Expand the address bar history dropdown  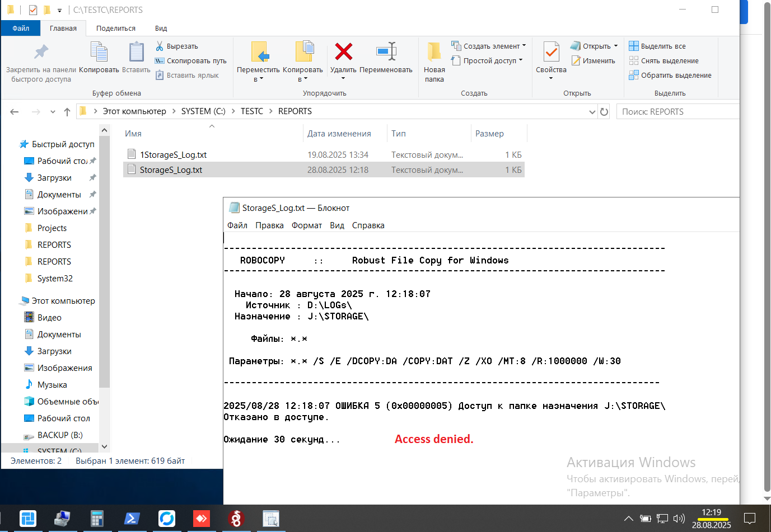[x=592, y=112]
